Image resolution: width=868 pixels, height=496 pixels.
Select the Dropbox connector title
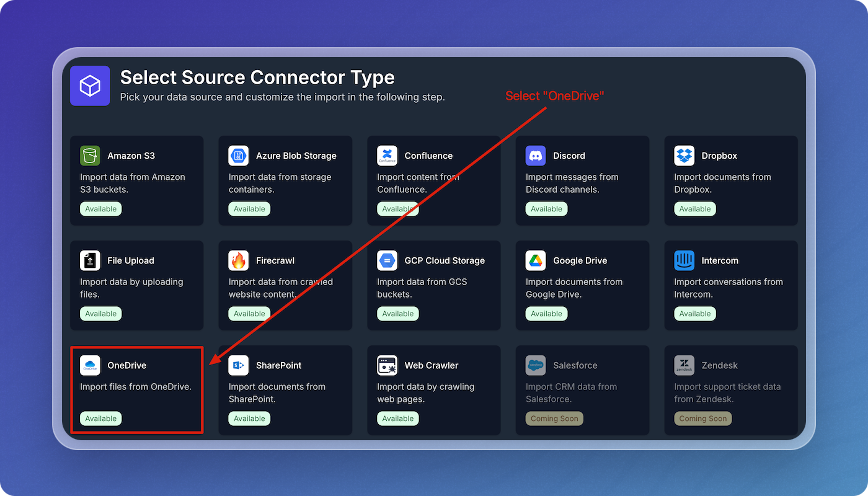pos(719,156)
